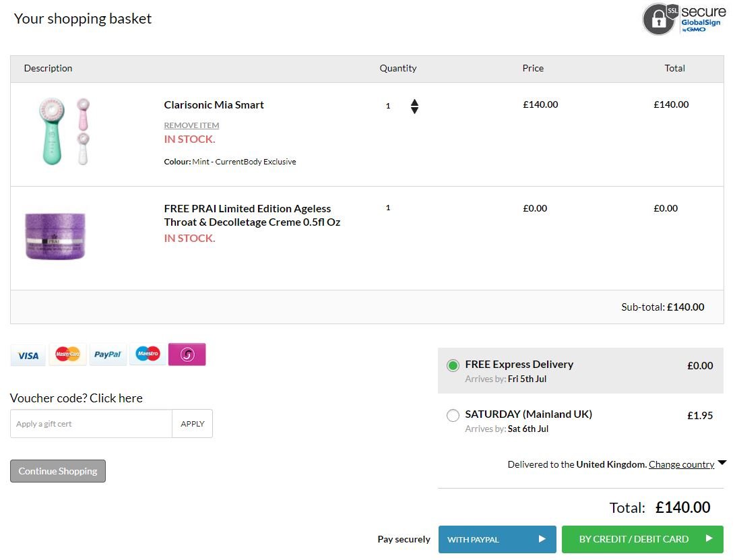The image size is (735, 560).
Task: Open FREE PRAI Limited Edition Creme title
Action: pos(252,215)
